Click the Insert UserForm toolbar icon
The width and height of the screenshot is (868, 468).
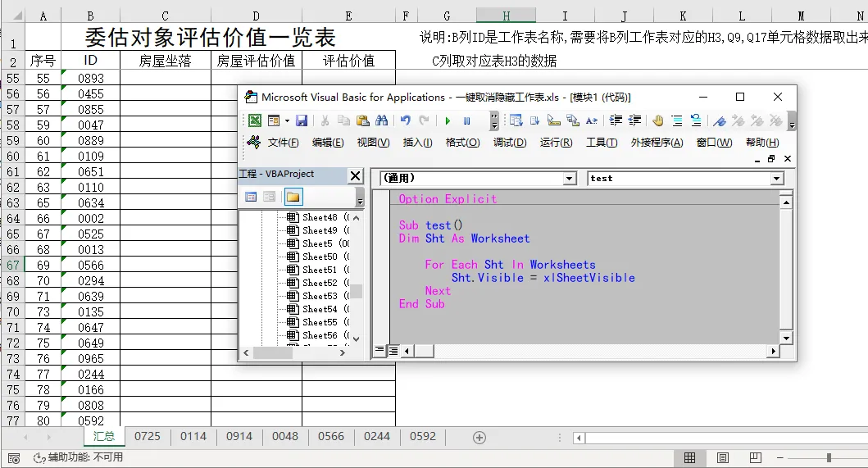[274, 120]
